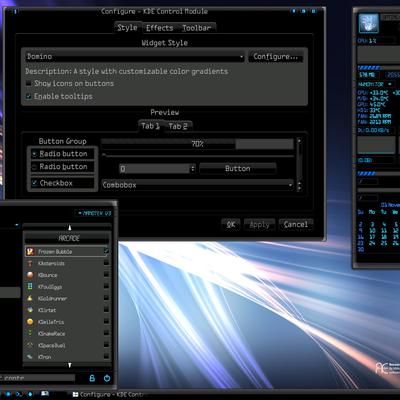Check the KAsteroids row checkbox
Image resolution: width=400 pixels, height=400 pixels.
pyautogui.click(x=106, y=263)
